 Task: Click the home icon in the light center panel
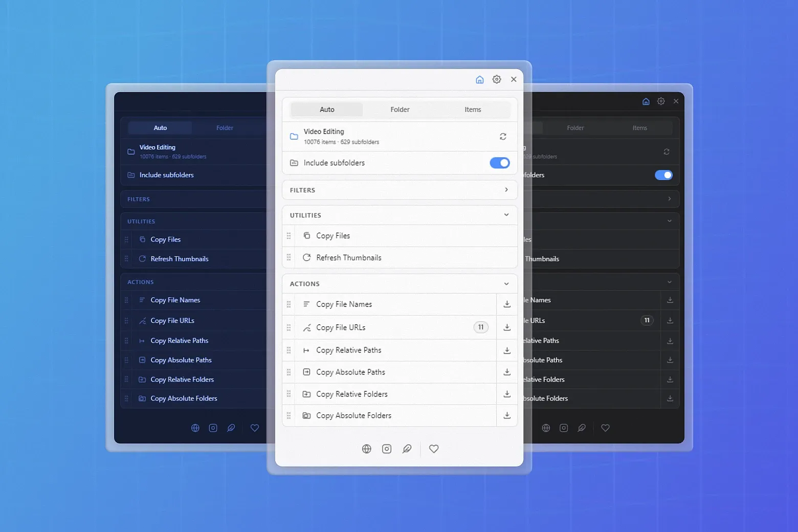tap(479, 79)
